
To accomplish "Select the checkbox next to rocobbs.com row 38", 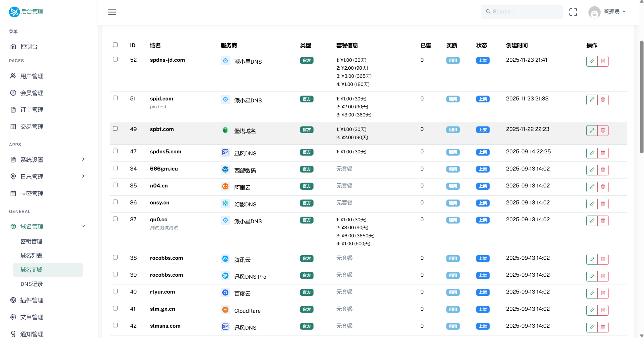I will tap(115, 257).
